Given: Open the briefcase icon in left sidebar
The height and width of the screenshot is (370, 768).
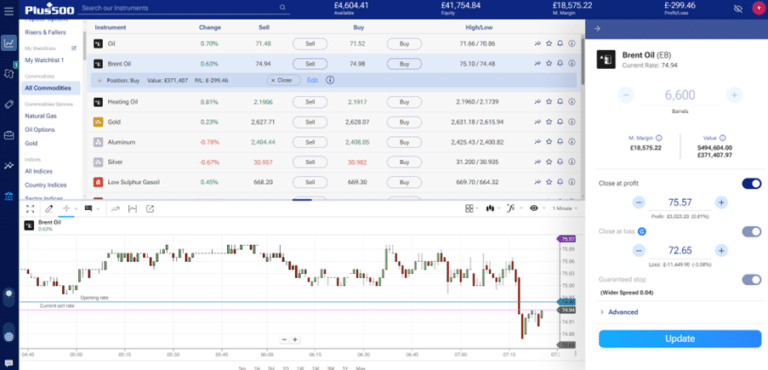Looking at the screenshot, I should pyautogui.click(x=9, y=135).
